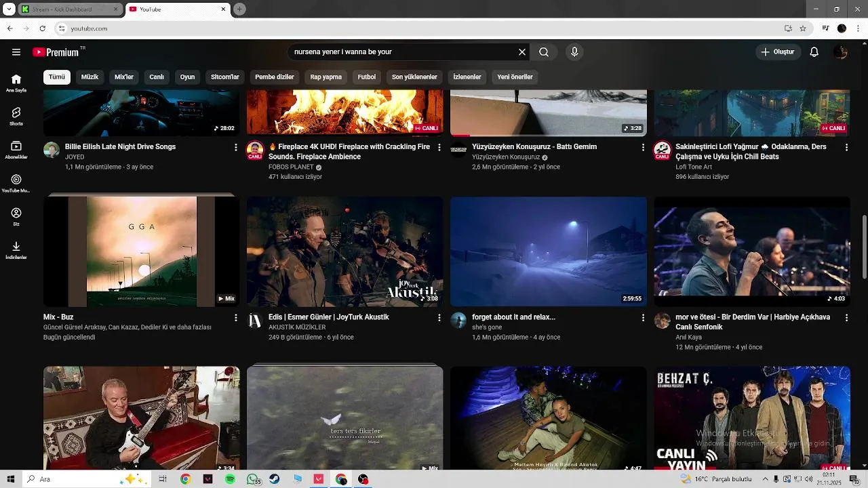Image resolution: width=868 pixels, height=488 pixels.
Task: Select the Canlı filter chip
Action: [157, 77]
